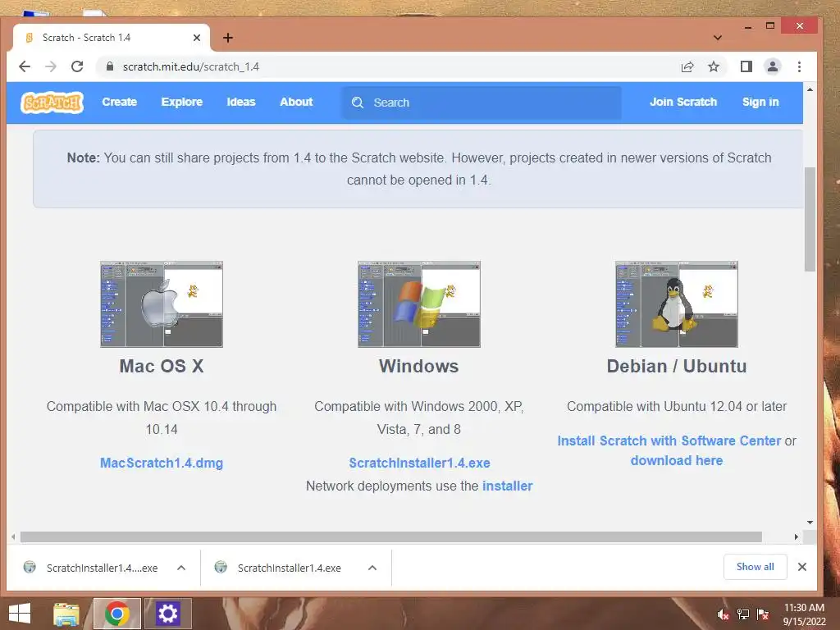The image size is (840, 630).
Task: Click the tab search down arrow
Action: (718, 38)
